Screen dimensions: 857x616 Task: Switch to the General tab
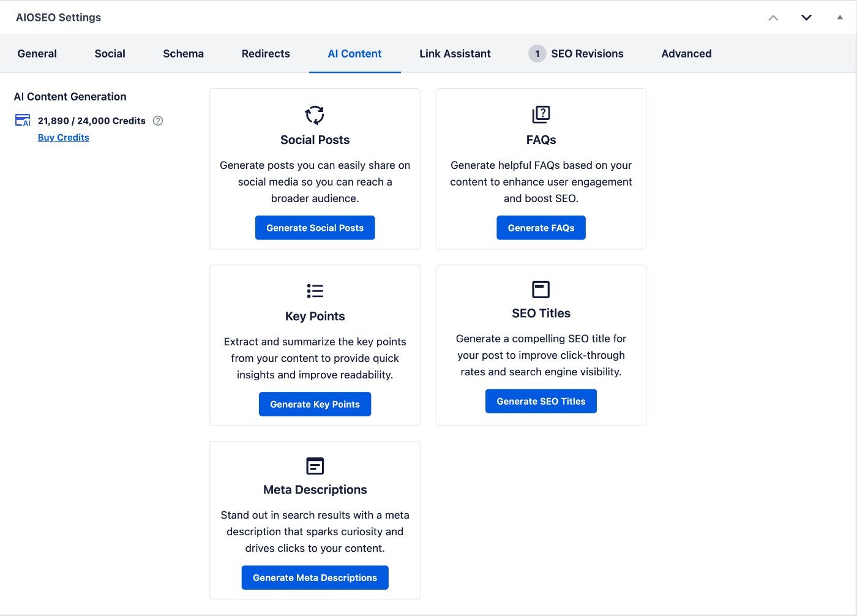37,54
